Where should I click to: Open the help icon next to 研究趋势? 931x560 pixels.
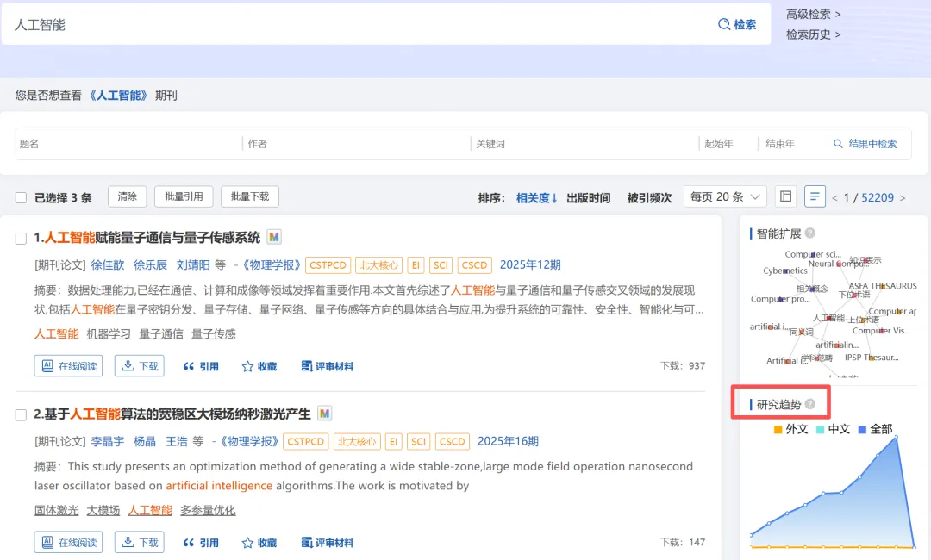pyautogui.click(x=809, y=404)
